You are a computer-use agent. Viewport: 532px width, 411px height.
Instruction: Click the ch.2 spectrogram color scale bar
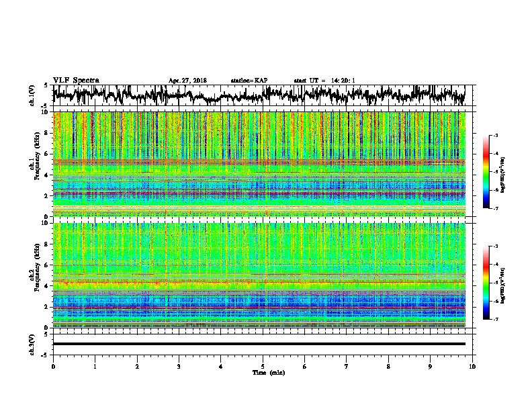pyautogui.click(x=486, y=283)
